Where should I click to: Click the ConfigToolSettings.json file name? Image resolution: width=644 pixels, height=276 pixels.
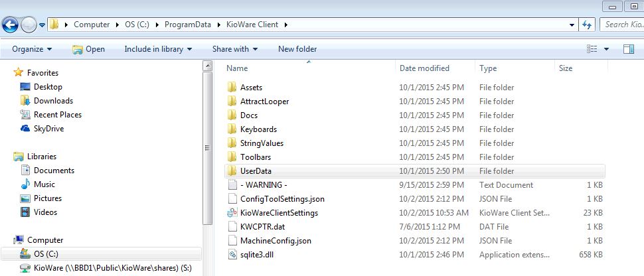click(282, 199)
